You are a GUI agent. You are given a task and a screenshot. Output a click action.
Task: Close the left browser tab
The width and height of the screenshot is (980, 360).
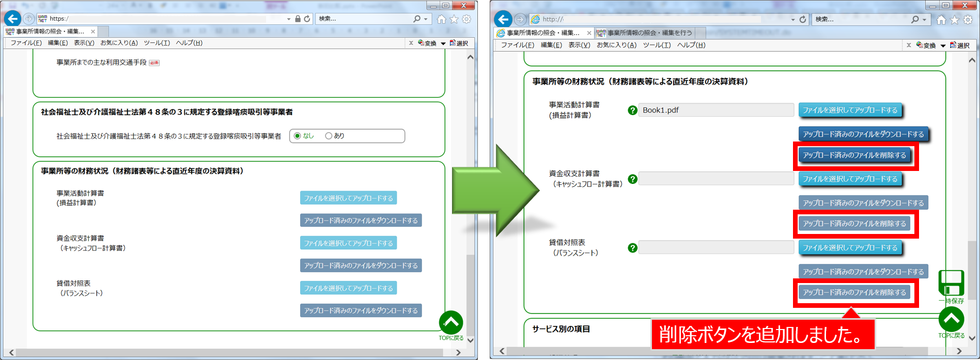pos(93,32)
